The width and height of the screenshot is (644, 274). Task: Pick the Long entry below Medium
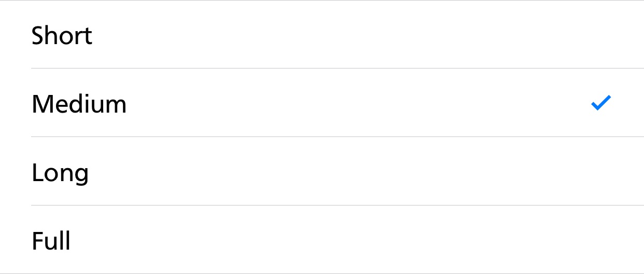click(322, 171)
